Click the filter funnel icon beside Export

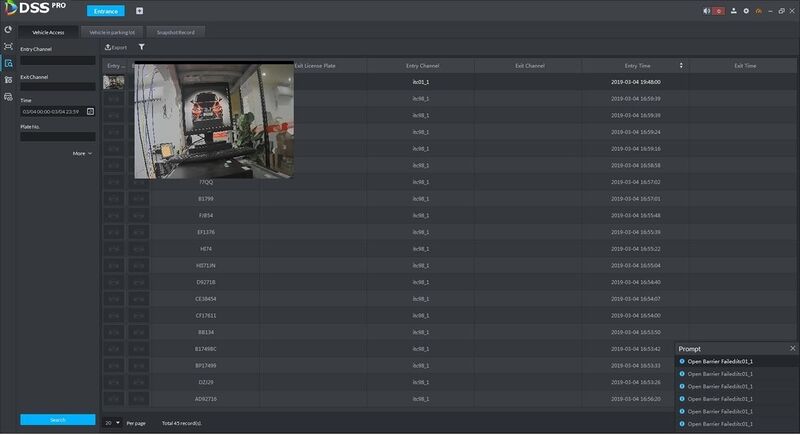point(141,47)
